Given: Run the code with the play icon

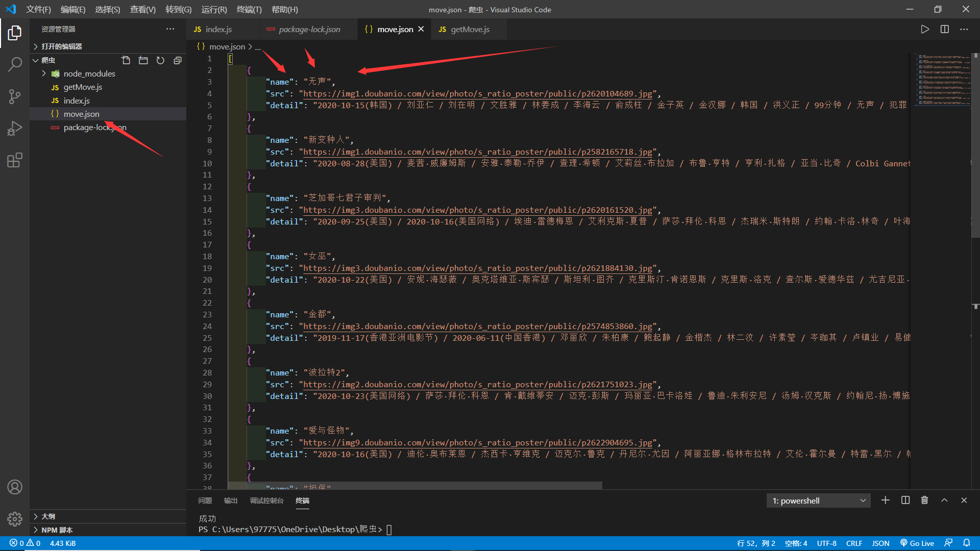Looking at the screenshot, I should pos(925,29).
